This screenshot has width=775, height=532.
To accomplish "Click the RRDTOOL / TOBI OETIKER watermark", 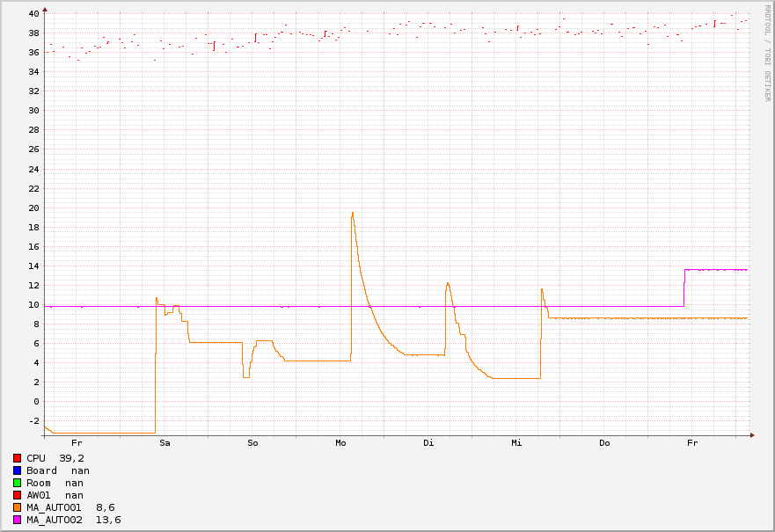I will tap(767, 53).
